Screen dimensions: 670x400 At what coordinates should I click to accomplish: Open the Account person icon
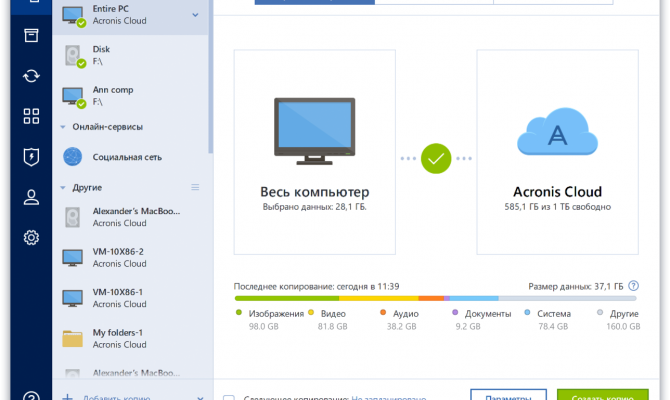pyautogui.click(x=31, y=197)
